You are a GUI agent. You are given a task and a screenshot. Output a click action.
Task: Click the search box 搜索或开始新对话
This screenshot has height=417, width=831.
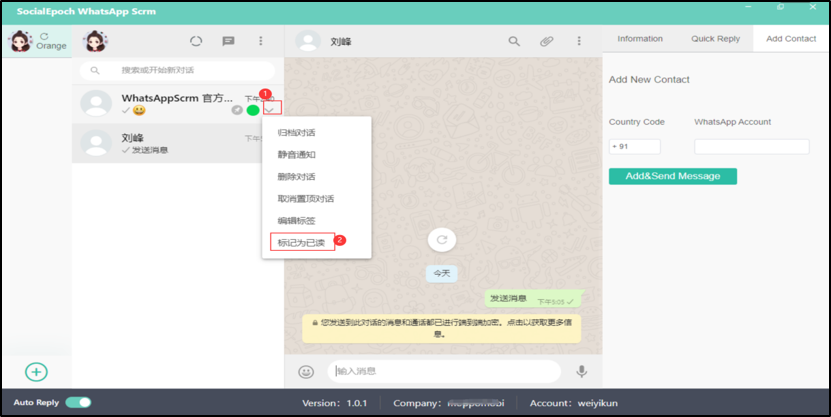click(178, 70)
